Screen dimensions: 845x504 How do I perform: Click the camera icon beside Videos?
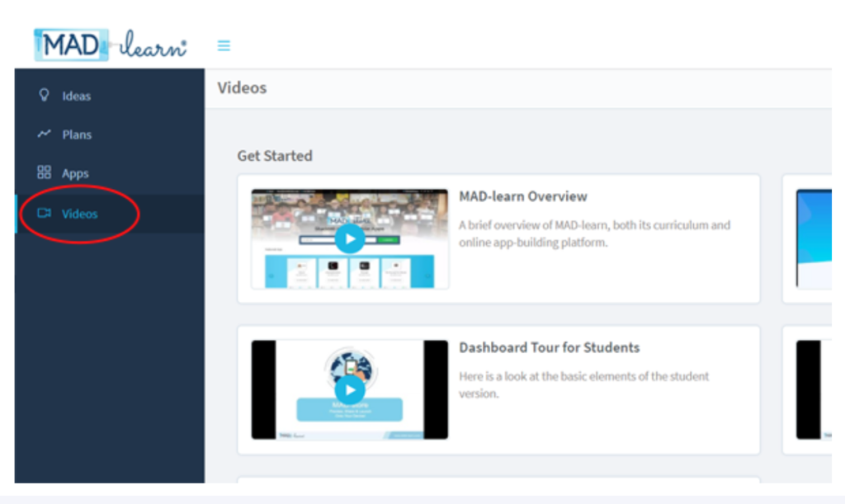45,214
